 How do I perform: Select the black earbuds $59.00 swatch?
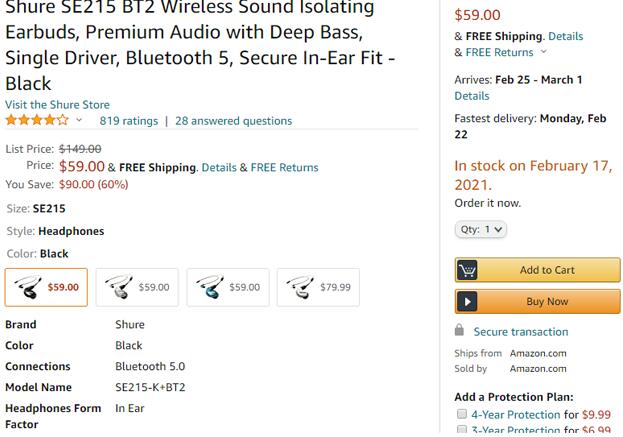click(46, 287)
